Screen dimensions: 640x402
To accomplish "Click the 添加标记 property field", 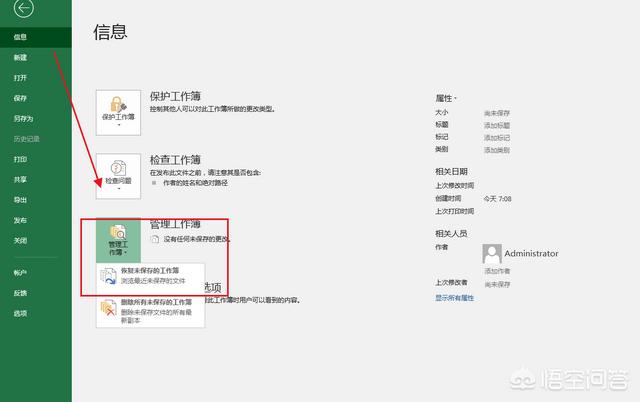I will pyautogui.click(x=497, y=138).
